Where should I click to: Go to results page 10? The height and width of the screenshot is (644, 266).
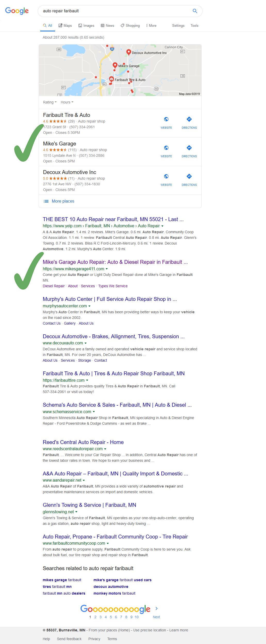137,617
